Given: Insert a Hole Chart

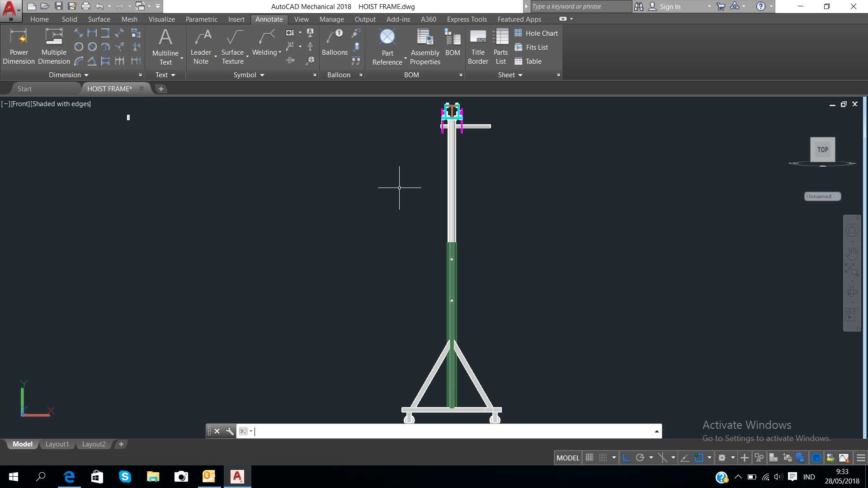Looking at the screenshot, I should tap(536, 33).
